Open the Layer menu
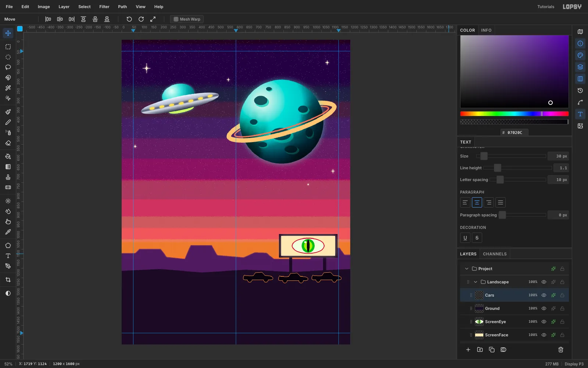The width and height of the screenshot is (588, 368). pos(64,7)
